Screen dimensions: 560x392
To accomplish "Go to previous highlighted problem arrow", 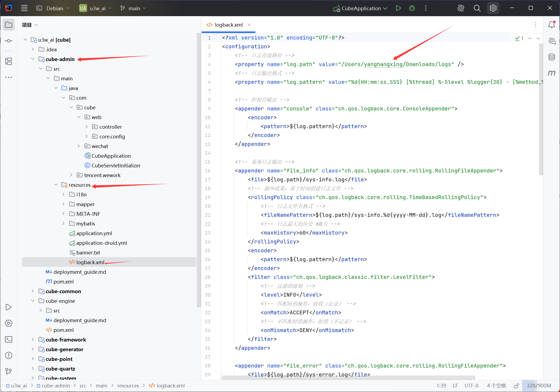I will pyautogui.click(x=530, y=38).
